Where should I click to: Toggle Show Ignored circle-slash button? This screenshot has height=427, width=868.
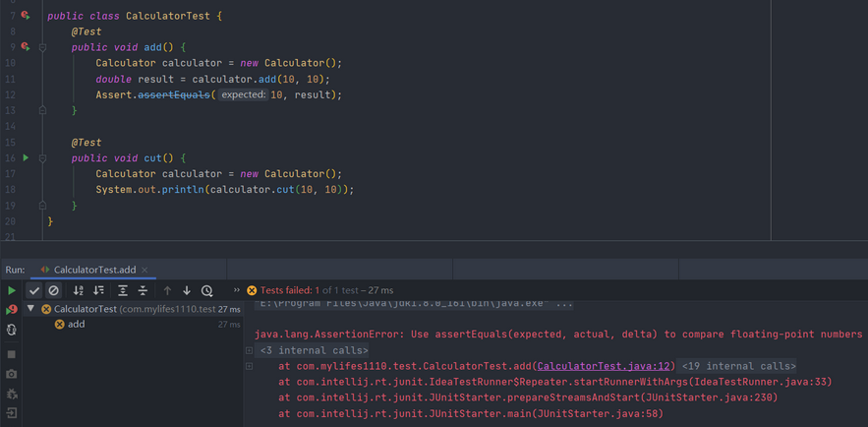(53, 290)
